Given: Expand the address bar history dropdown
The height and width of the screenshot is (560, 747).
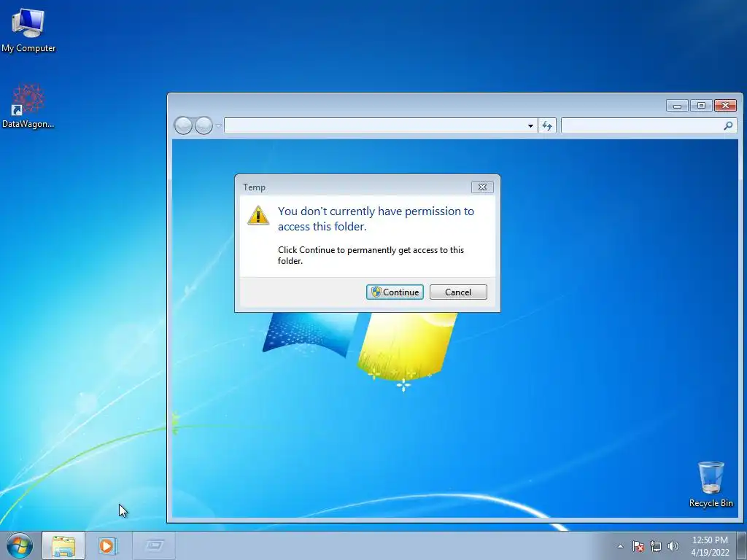Looking at the screenshot, I should point(530,125).
